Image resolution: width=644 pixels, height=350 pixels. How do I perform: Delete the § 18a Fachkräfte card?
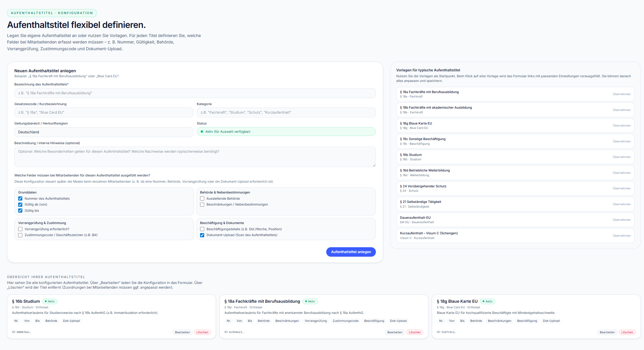click(x=415, y=332)
